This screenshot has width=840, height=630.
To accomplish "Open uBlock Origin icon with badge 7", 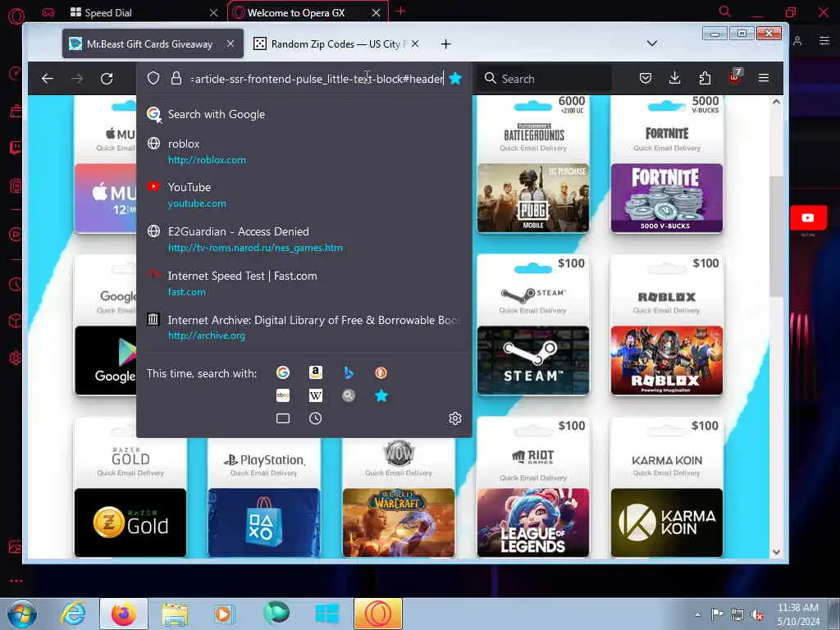I will (734, 76).
